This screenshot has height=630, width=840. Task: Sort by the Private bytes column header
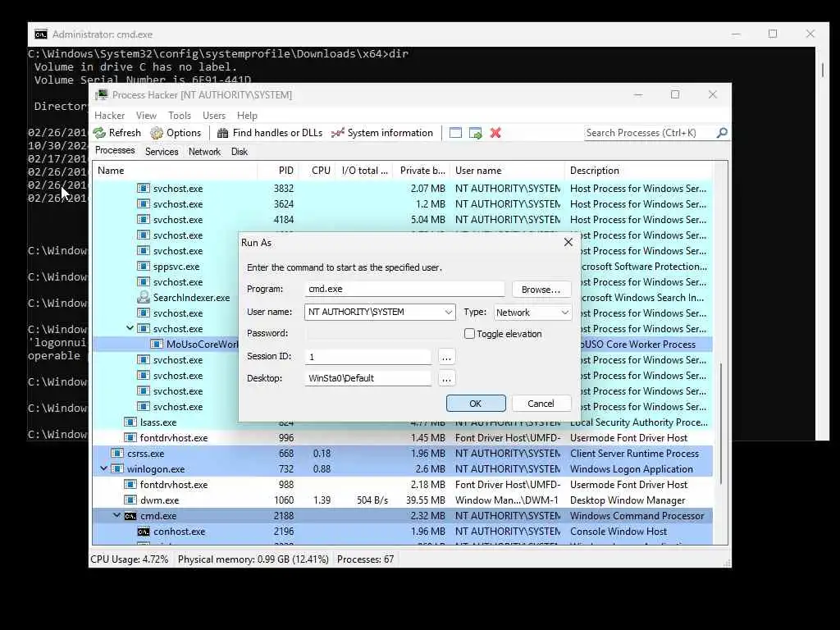click(421, 171)
